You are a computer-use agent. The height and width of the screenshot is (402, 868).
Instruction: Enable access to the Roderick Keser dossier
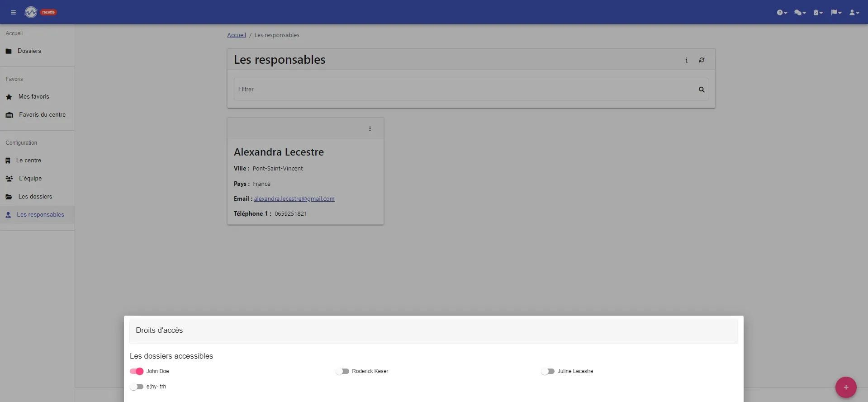coord(342,371)
